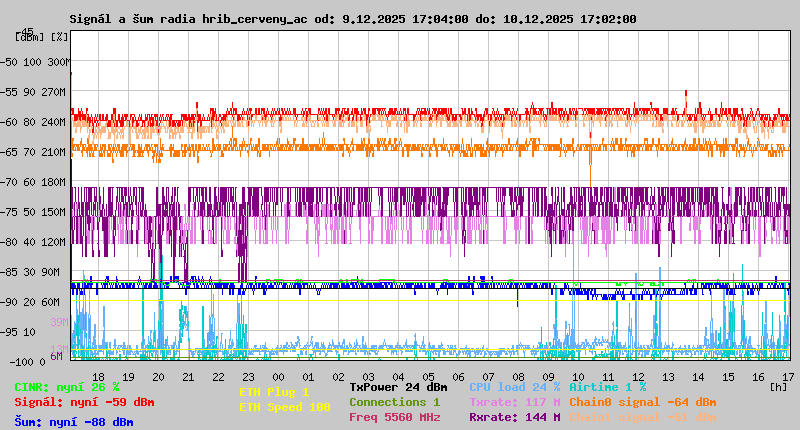Click the 300M label on the Y axis
Viewport: 800px width, 430px height.
(x=60, y=62)
